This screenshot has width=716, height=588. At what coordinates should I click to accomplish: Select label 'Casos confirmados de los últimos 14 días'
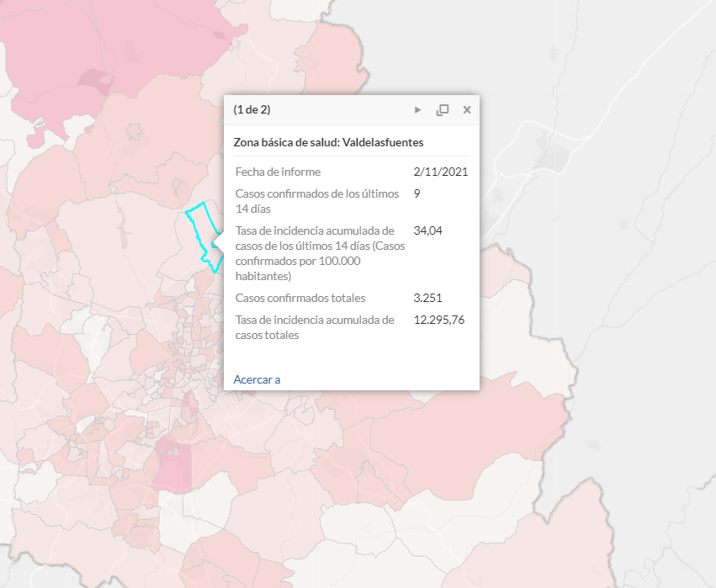pyautogui.click(x=317, y=201)
